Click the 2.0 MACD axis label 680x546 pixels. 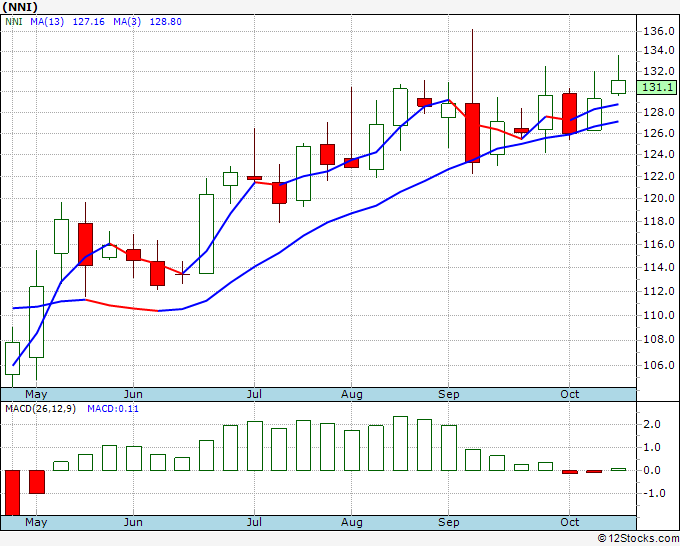(652, 424)
